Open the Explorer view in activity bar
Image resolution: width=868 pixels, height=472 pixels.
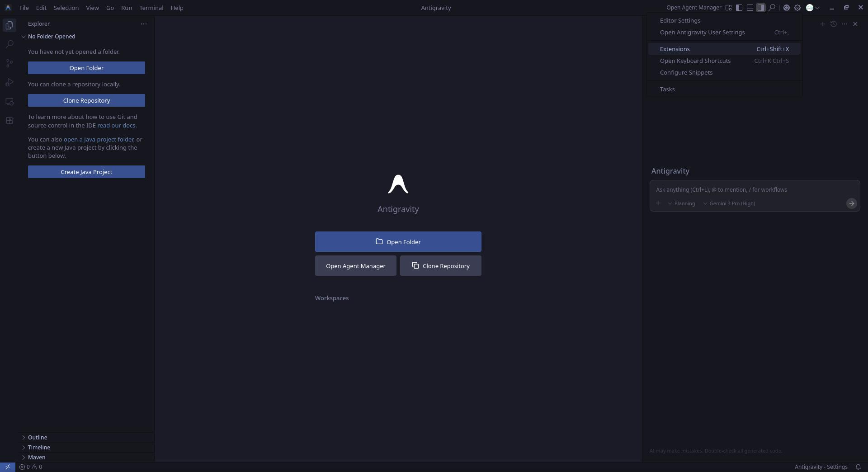point(9,25)
